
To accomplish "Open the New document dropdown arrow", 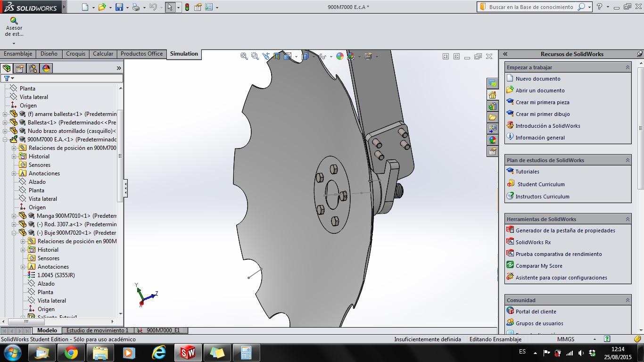I will pos(93,8).
